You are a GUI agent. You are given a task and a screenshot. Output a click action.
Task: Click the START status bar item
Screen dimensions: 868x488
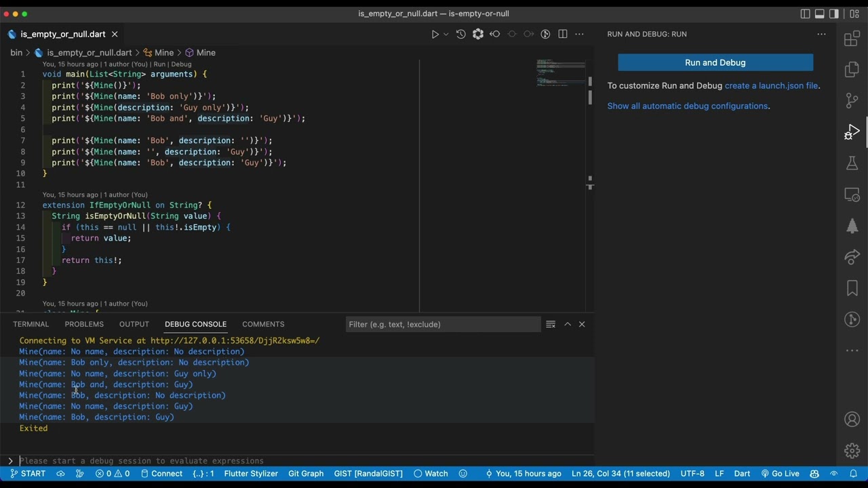tap(28, 474)
